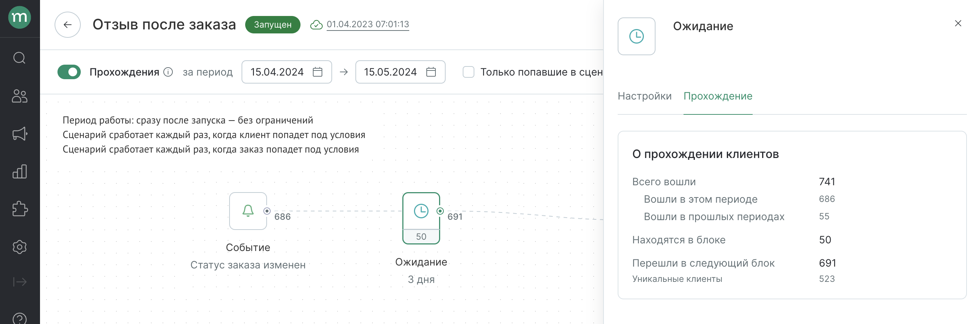
Task: Go back using the arrow button
Action: pos(67,25)
